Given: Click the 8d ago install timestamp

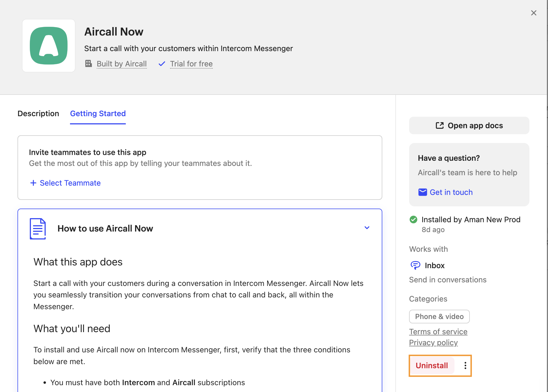Looking at the screenshot, I should (433, 230).
